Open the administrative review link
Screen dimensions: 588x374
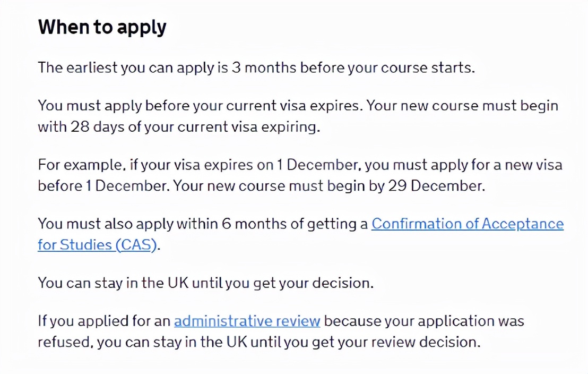247,321
